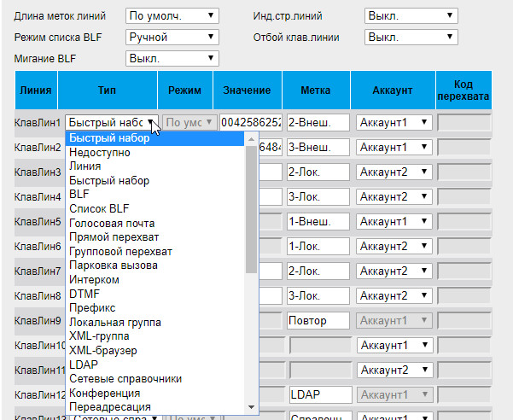Screen dimensions: 513x420
Task: Open the Инд.стр.линий dropdown
Action: (411, 15)
